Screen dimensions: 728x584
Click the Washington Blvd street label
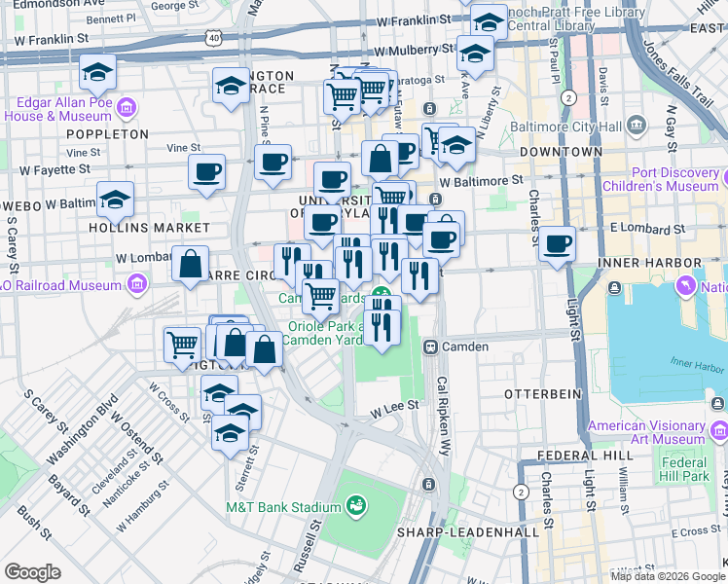point(82,429)
